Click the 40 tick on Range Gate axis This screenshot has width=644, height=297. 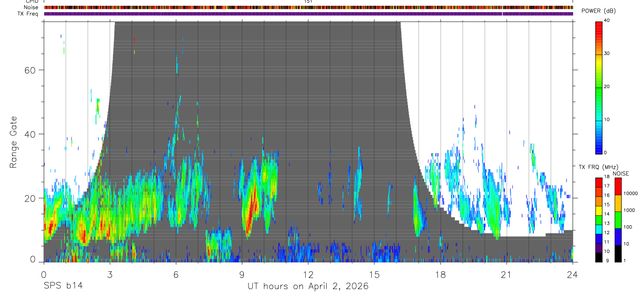coord(30,134)
